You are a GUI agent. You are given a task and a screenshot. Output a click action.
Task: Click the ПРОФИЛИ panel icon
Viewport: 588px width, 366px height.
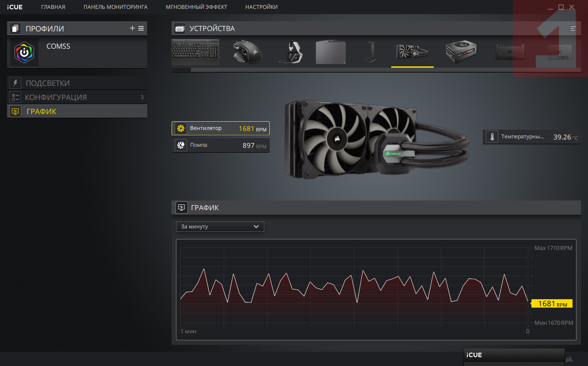pos(15,28)
